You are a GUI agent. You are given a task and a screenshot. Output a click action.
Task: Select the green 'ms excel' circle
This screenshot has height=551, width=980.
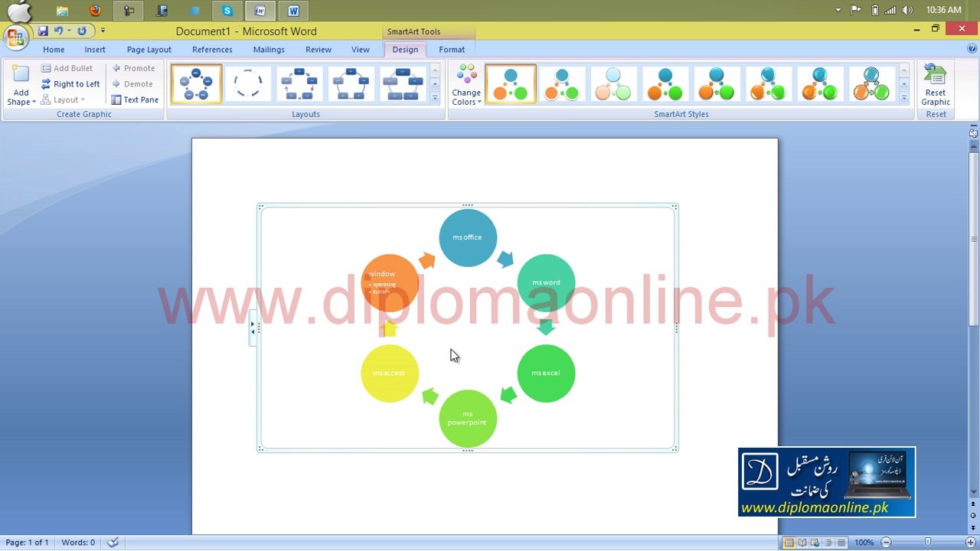point(546,373)
